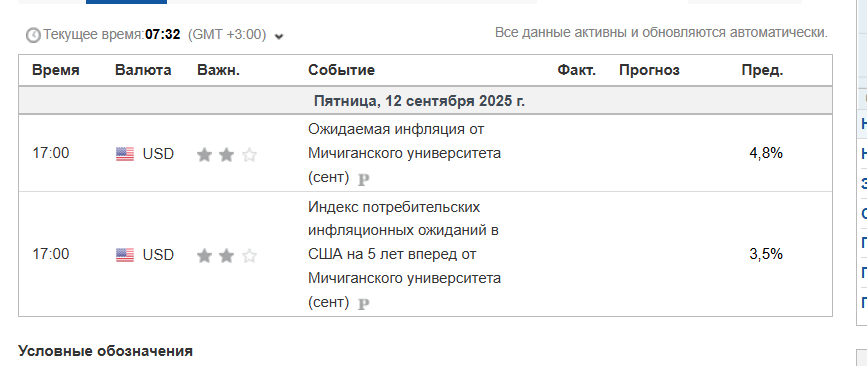Open 'Ожидаемая инфляция от Мичиганского университета' event
867x366 pixels.
404,153
